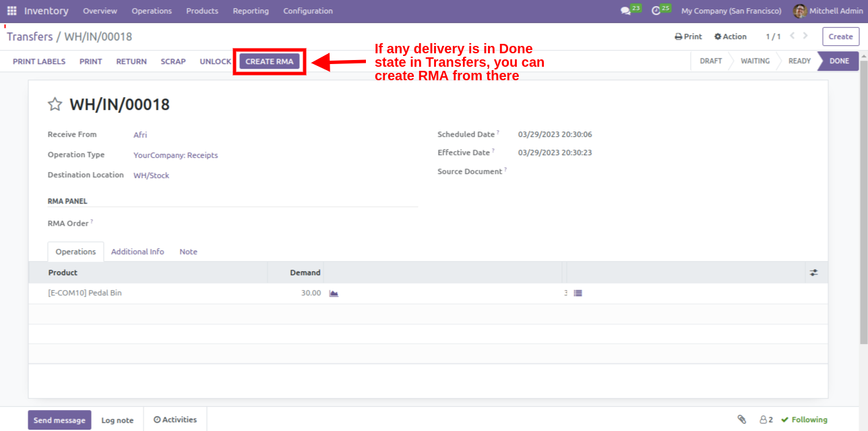The width and height of the screenshot is (868, 431).
Task: Open the activities clock icon
Action: point(656,11)
